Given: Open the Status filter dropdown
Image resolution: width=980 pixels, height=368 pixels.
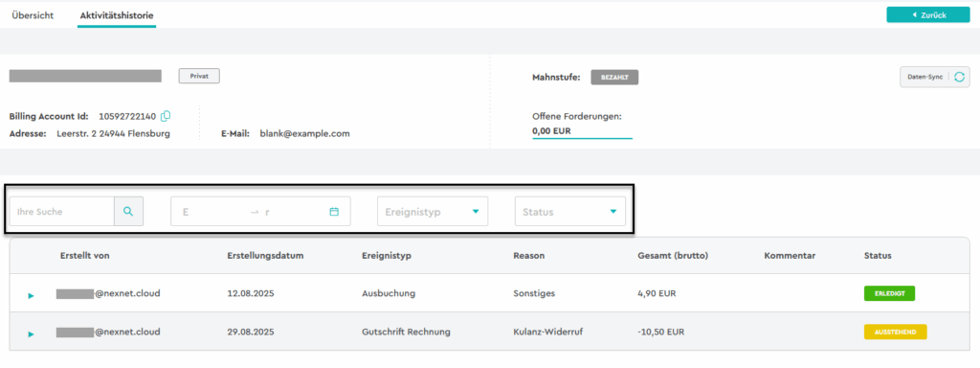Looking at the screenshot, I should click(570, 212).
